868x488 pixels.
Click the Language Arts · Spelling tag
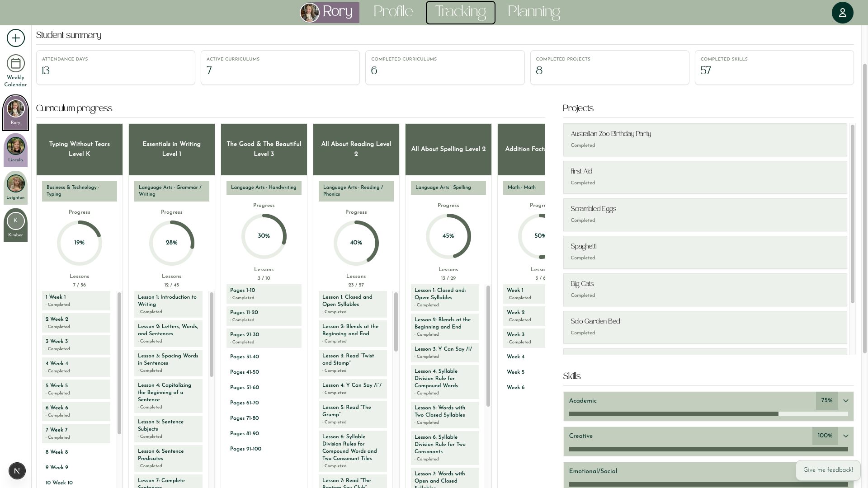coord(448,188)
